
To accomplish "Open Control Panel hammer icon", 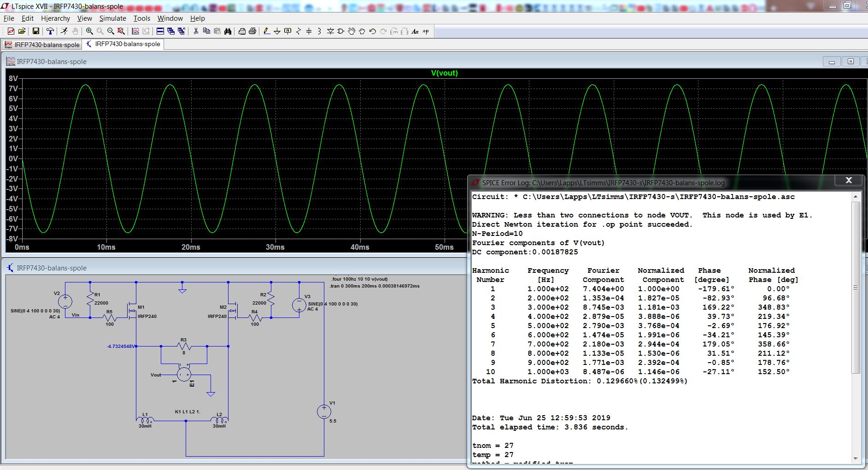I will tap(50, 31).
